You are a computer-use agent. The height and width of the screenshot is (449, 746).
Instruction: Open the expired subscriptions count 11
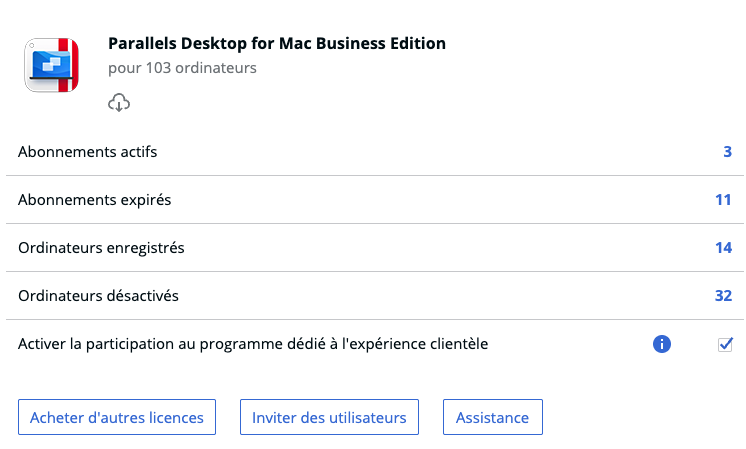723,200
